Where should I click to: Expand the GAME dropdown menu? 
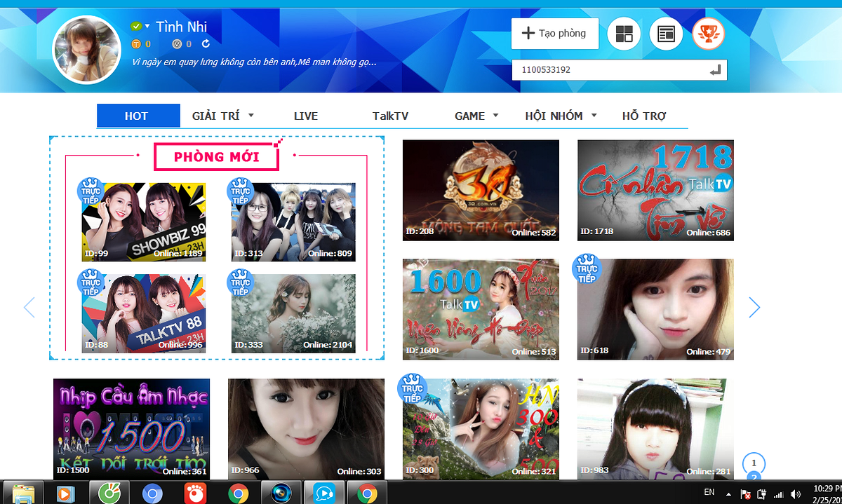(x=495, y=116)
